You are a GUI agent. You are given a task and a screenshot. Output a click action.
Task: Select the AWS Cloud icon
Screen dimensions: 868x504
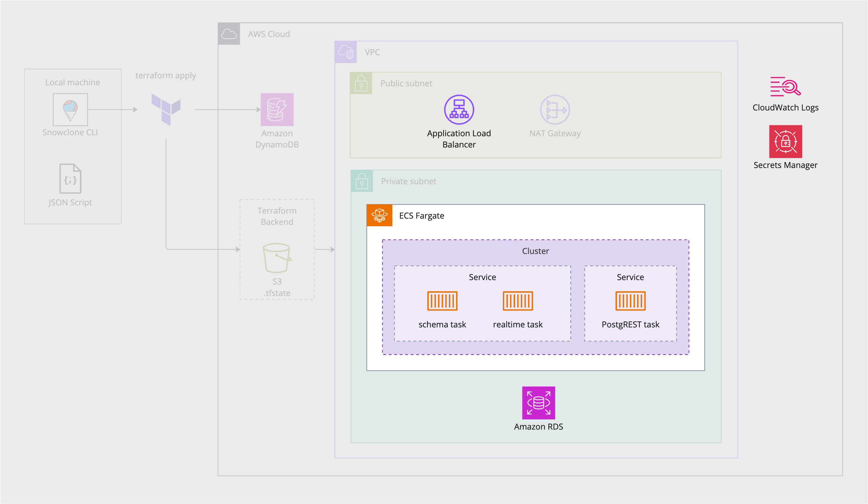229,34
